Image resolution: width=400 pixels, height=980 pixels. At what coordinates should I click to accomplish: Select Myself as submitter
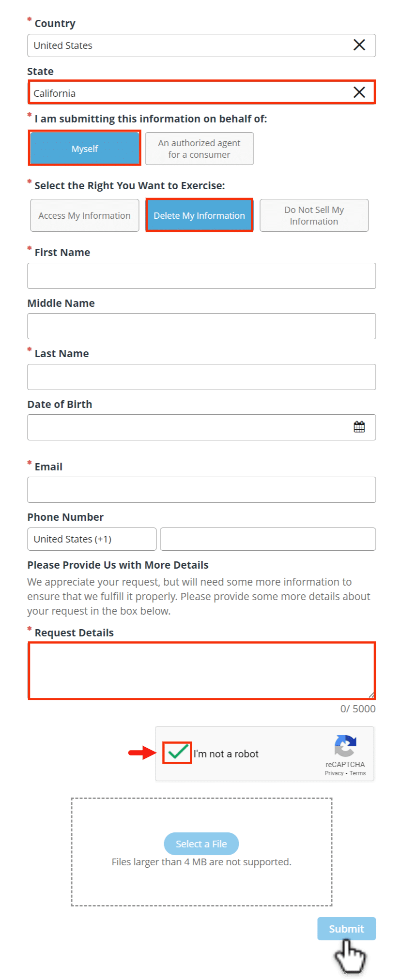[x=84, y=149]
